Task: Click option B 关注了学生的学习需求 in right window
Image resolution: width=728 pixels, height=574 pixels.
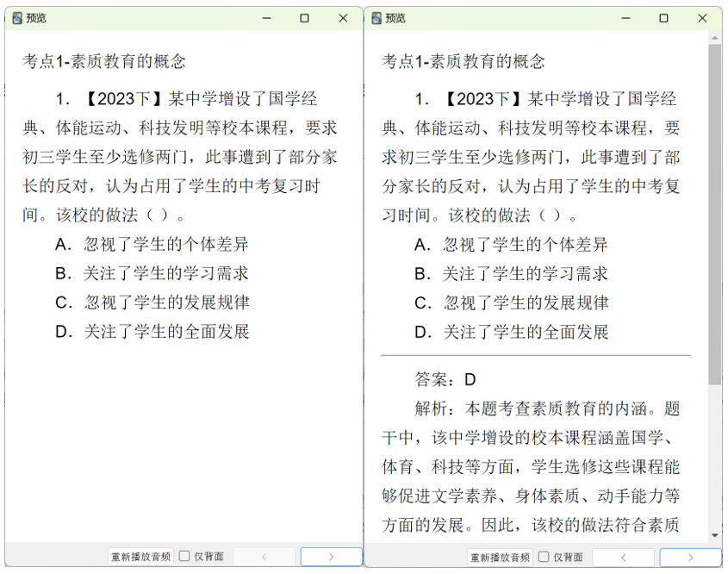Action: [x=511, y=273]
